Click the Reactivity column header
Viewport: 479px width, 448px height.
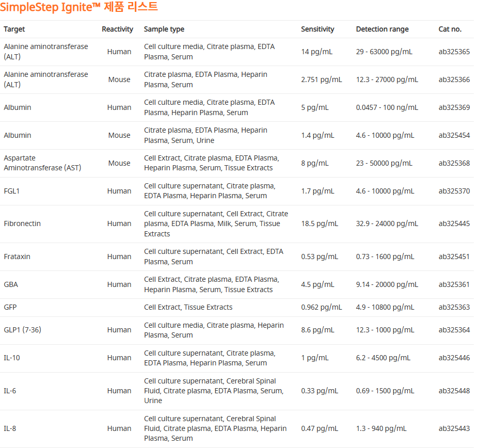coord(117,29)
